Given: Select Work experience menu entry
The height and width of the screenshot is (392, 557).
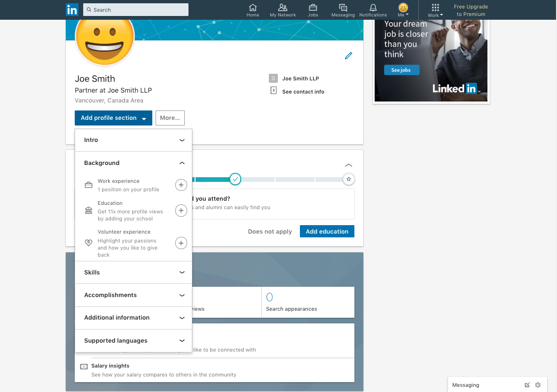Looking at the screenshot, I should click(x=133, y=185).
